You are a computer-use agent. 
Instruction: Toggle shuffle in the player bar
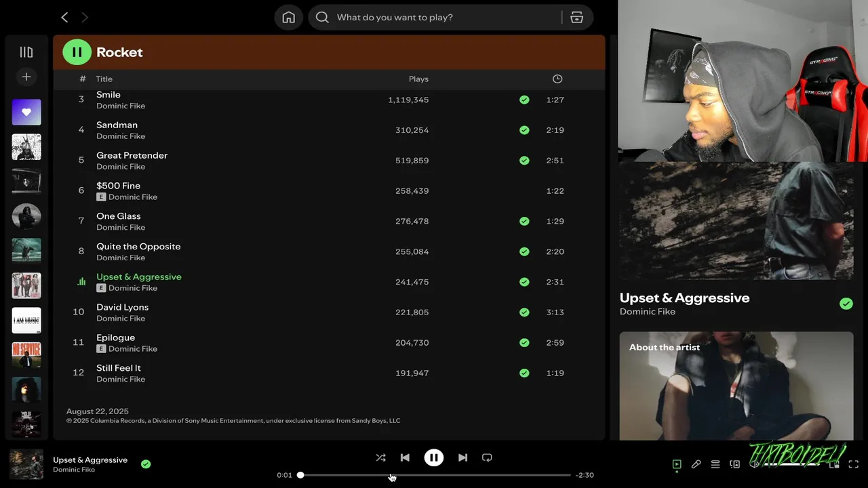pyautogui.click(x=380, y=457)
